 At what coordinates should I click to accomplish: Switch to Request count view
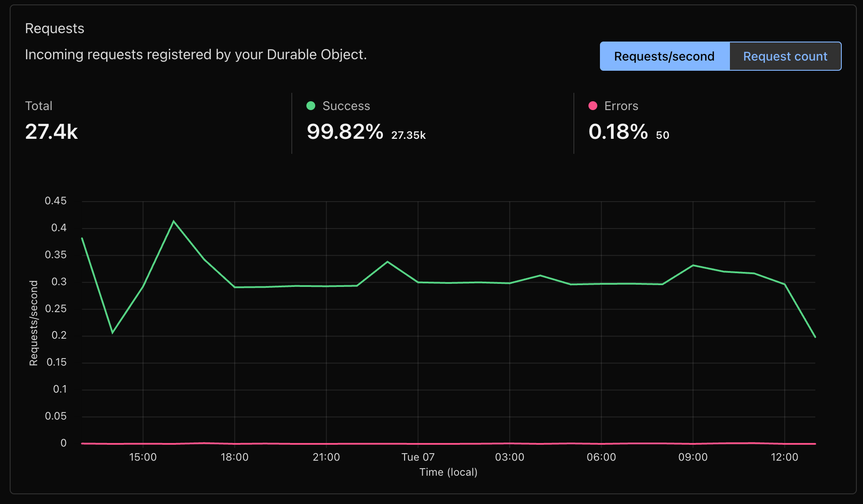pos(785,56)
